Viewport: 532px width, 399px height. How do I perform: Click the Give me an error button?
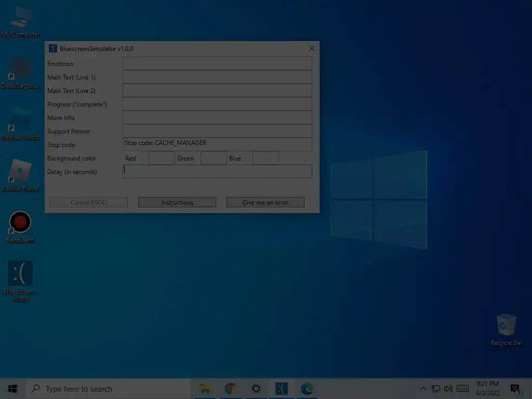tap(265, 202)
